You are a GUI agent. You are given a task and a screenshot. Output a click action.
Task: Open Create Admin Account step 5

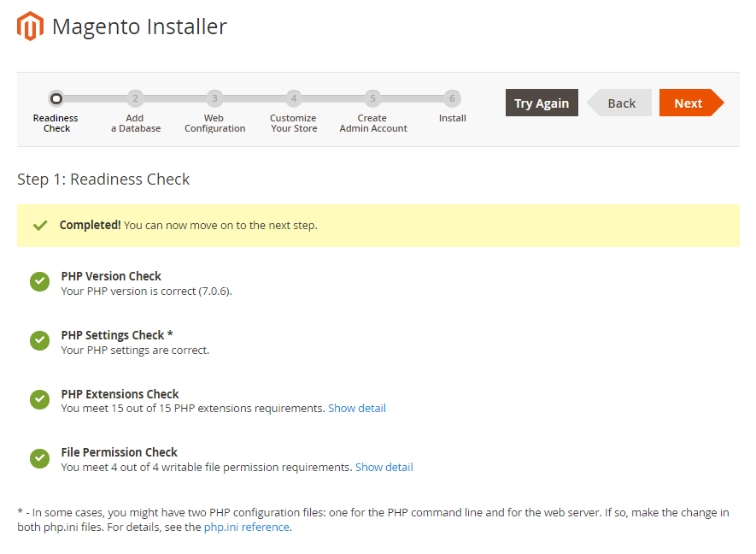coord(372,98)
